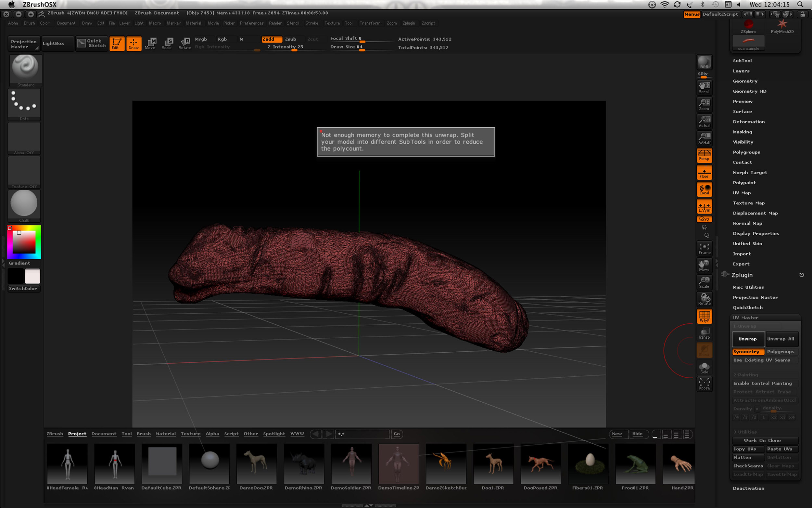The width and height of the screenshot is (812, 508).
Task: Toggle Solo mode
Action: tap(704, 368)
